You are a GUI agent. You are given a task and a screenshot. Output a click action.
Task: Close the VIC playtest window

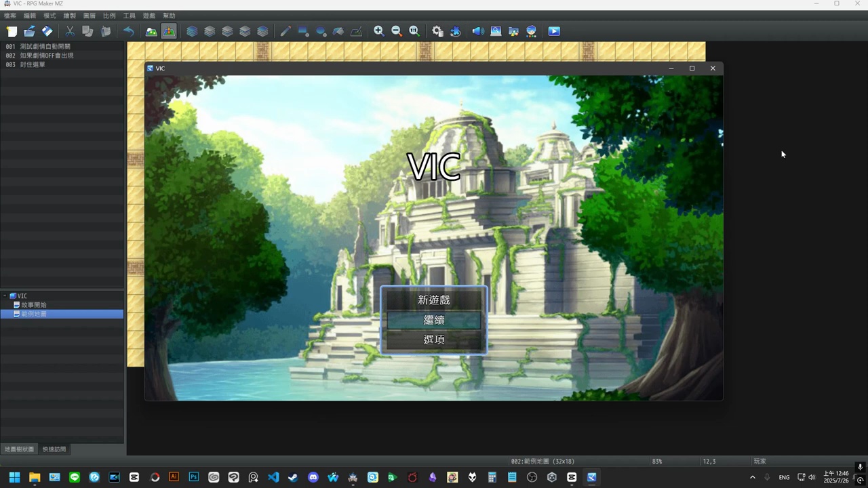tap(713, 68)
